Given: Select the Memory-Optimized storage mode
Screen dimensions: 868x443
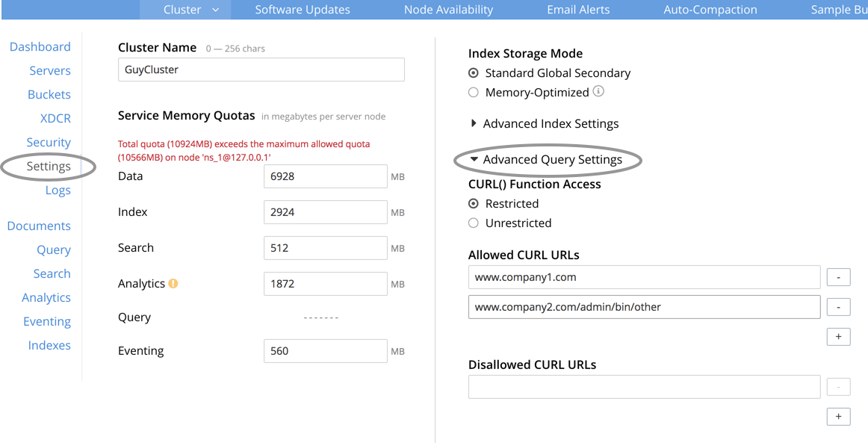Looking at the screenshot, I should (x=473, y=92).
